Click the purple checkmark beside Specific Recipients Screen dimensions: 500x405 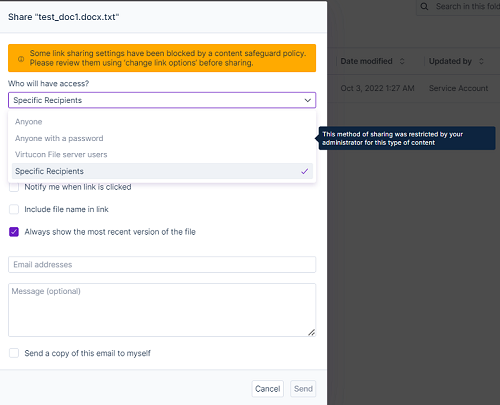coord(305,171)
